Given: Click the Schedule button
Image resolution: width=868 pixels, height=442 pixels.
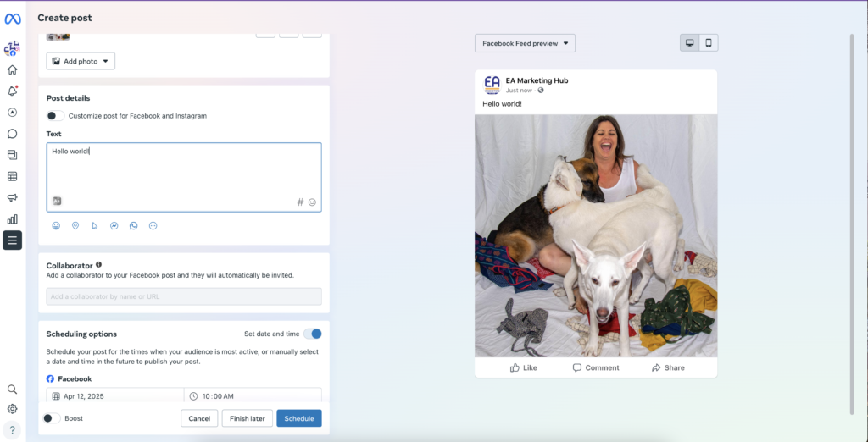Looking at the screenshot, I should [x=299, y=418].
